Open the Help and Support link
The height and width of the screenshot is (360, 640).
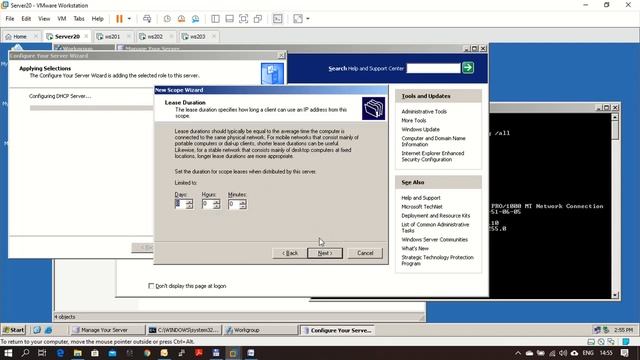click(x=421, y=198)
